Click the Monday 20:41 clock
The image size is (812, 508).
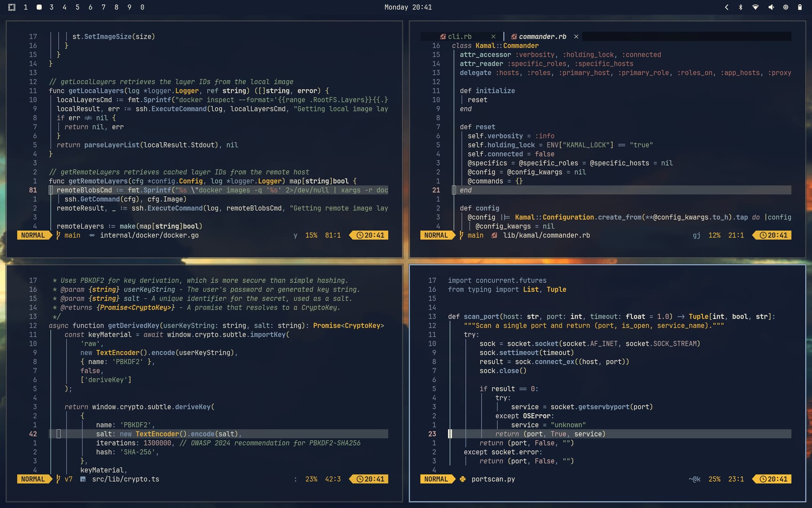click(408, 7)
